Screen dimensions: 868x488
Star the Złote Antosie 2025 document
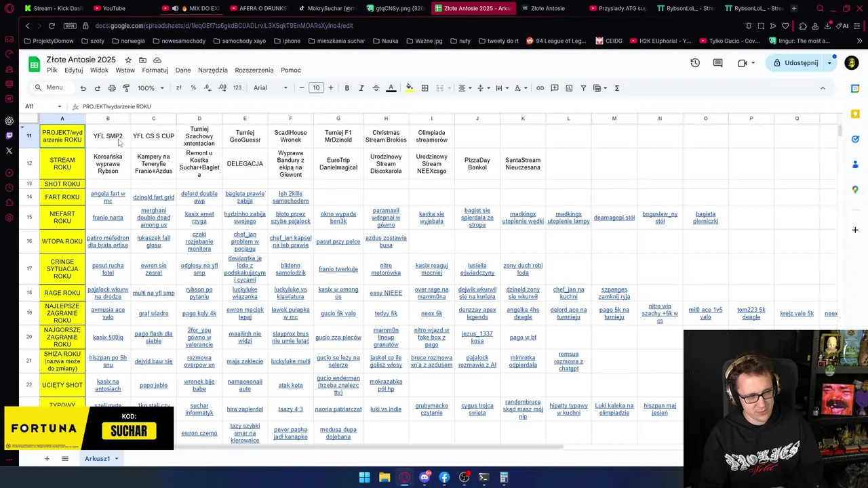tap(128, 60)
